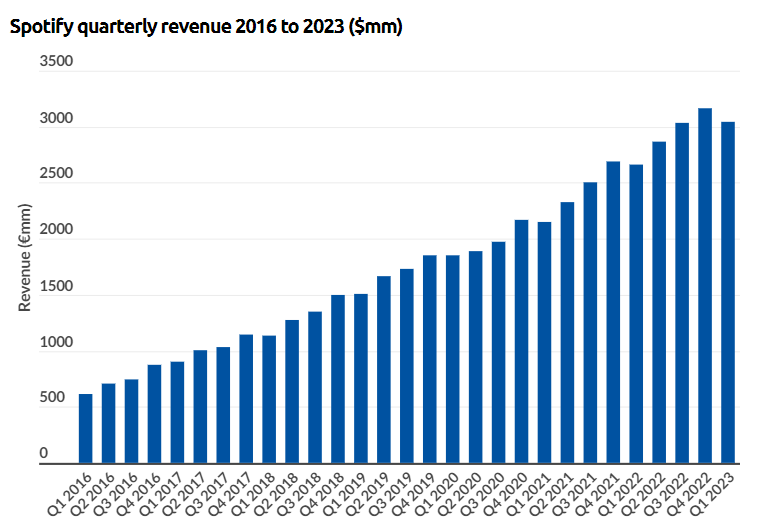Click the Q3 2018 x-axis label
Image resolution: width=775 pixels, height=532 pixels.
point(299,494)
